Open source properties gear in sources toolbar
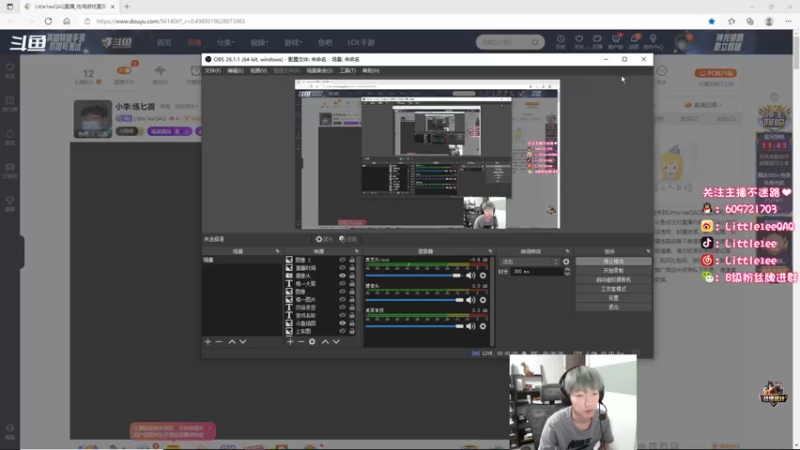Viewport: 800px width, 450px height. [312, 341]
